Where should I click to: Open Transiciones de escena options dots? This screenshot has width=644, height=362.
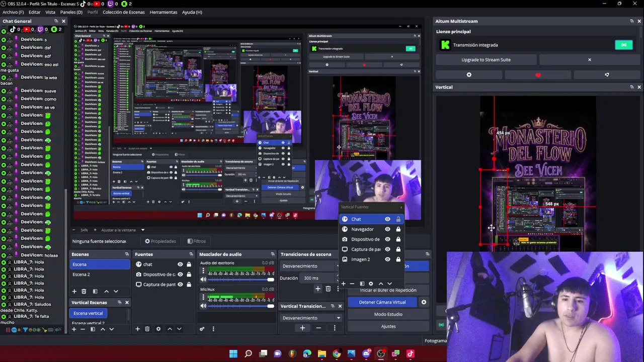[338, 289]
